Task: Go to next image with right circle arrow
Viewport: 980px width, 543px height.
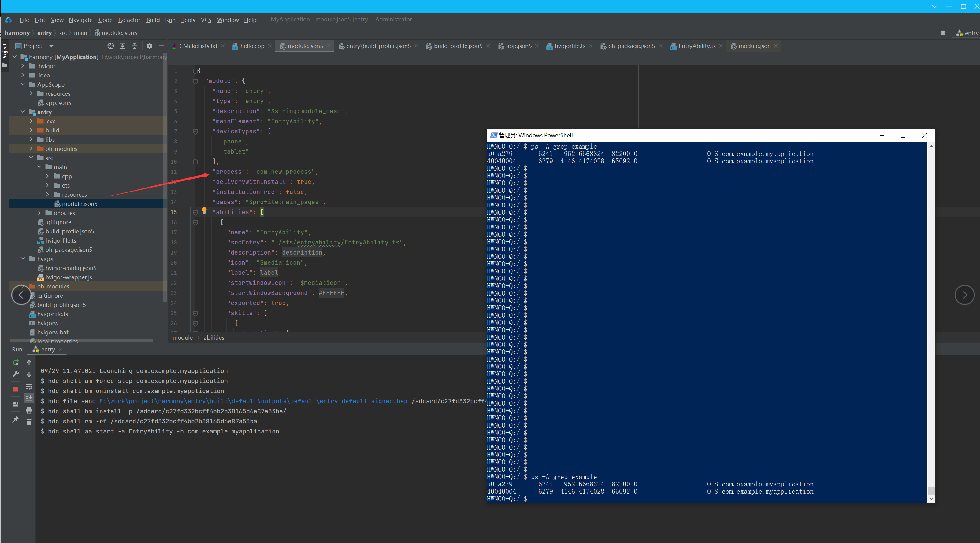Action: (964, 295)
